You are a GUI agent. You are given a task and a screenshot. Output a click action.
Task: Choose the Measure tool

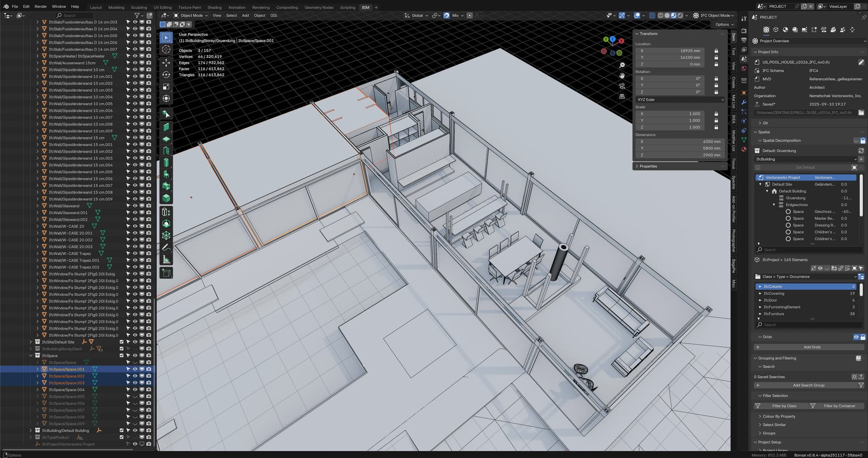coord(166,259)
